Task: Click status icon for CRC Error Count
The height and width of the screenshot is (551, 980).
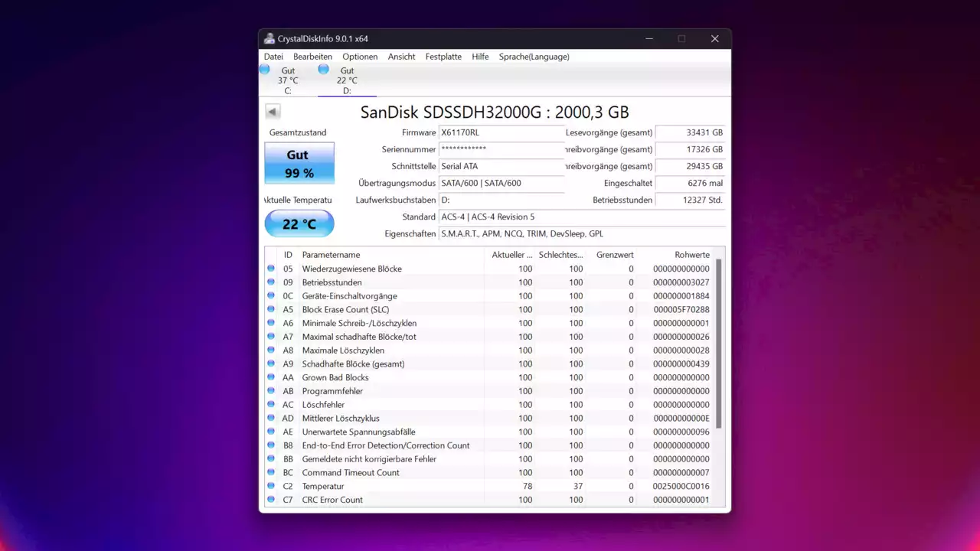Action: coord(271,500)
